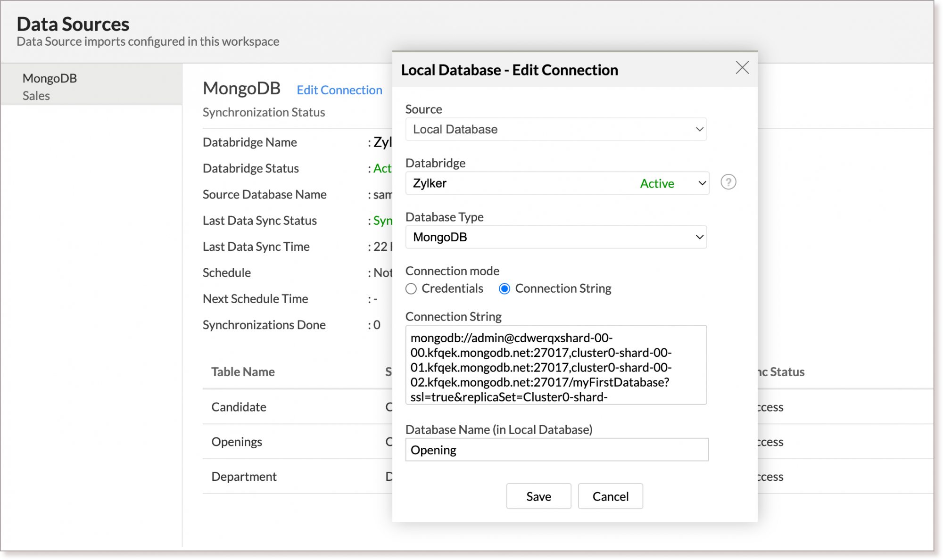Click the Database Name field containing Opening
Image resolution: width=943 pixels, height=560 pixels.
pyautogui.click(x=556, y=450)
